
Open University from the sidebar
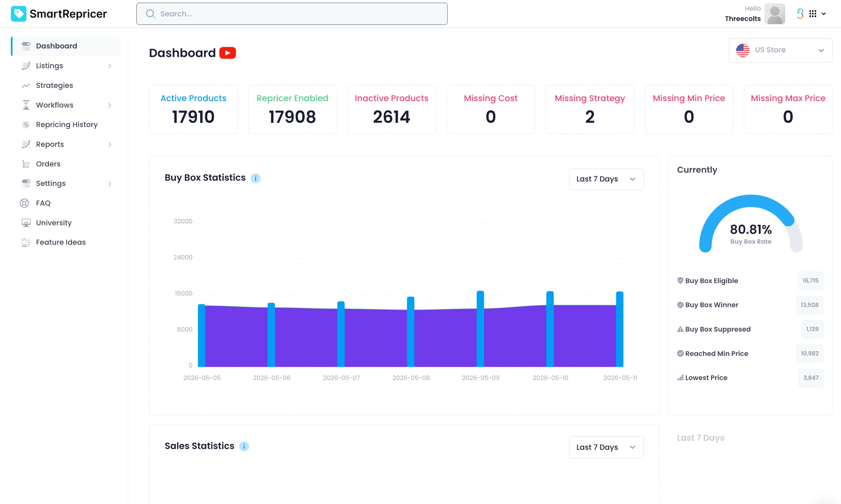tap(54, 223)
